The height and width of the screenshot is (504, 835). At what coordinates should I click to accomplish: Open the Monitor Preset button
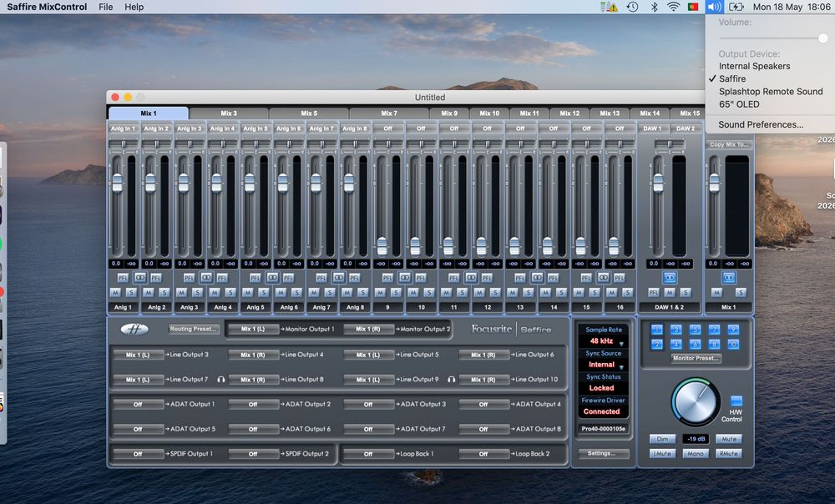[696, 358]
